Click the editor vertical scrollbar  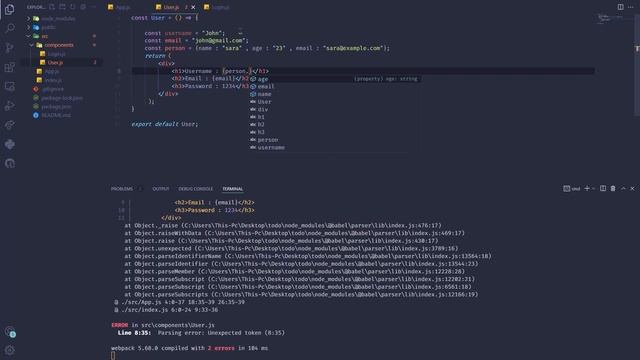(x=637, y=65)
